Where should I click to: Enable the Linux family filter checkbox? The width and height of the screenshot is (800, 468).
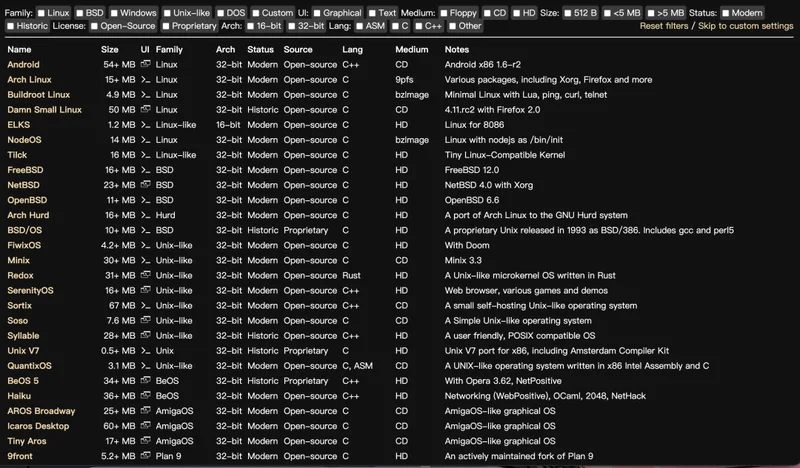point(41,13)
